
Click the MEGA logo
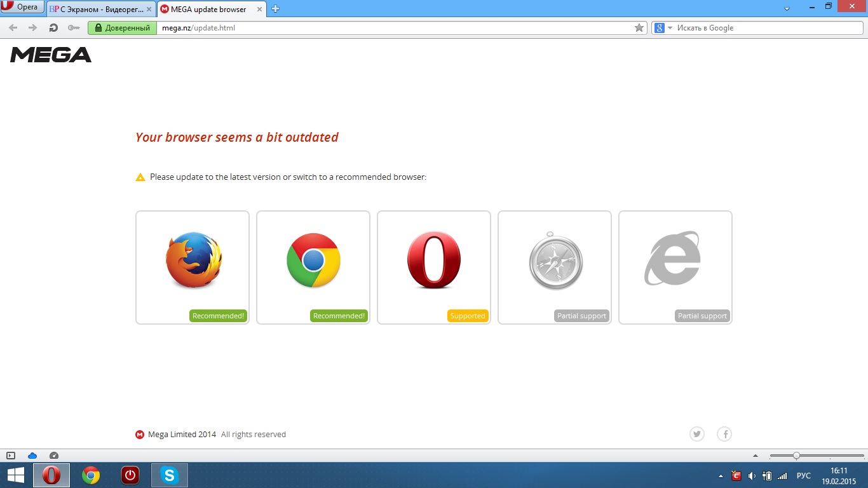click(x=51, y=55)
